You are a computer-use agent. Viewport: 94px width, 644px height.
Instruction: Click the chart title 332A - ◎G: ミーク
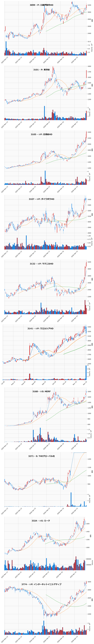41,521
